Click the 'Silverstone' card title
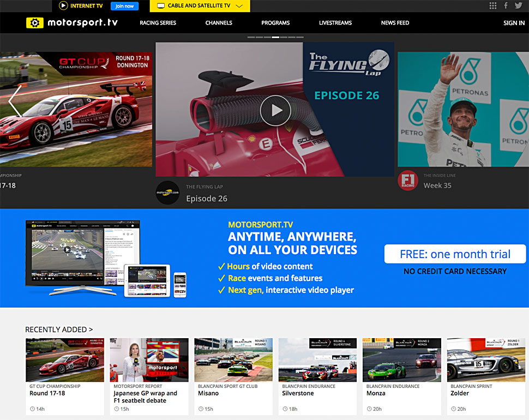529x420 pixels. (298, 393)
